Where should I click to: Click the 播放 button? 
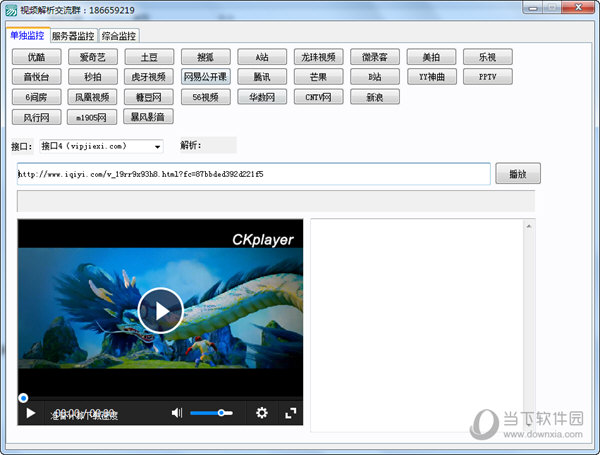[517, 174]
